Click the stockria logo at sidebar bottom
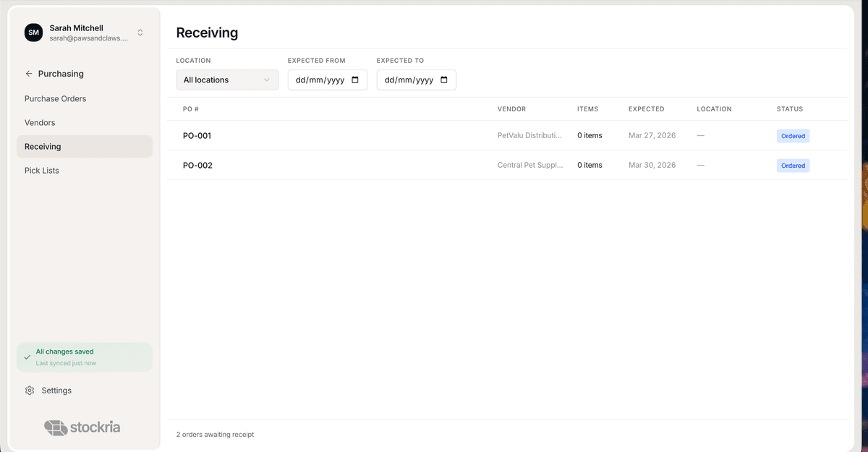 pos(82,427)
